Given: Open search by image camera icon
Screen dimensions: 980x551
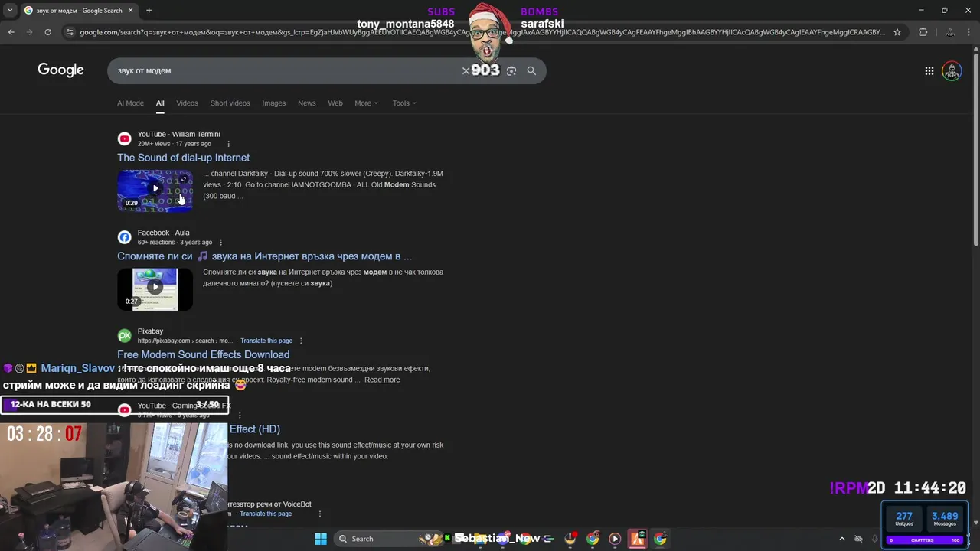Looking at the screenshot, I should click(511, 70).
